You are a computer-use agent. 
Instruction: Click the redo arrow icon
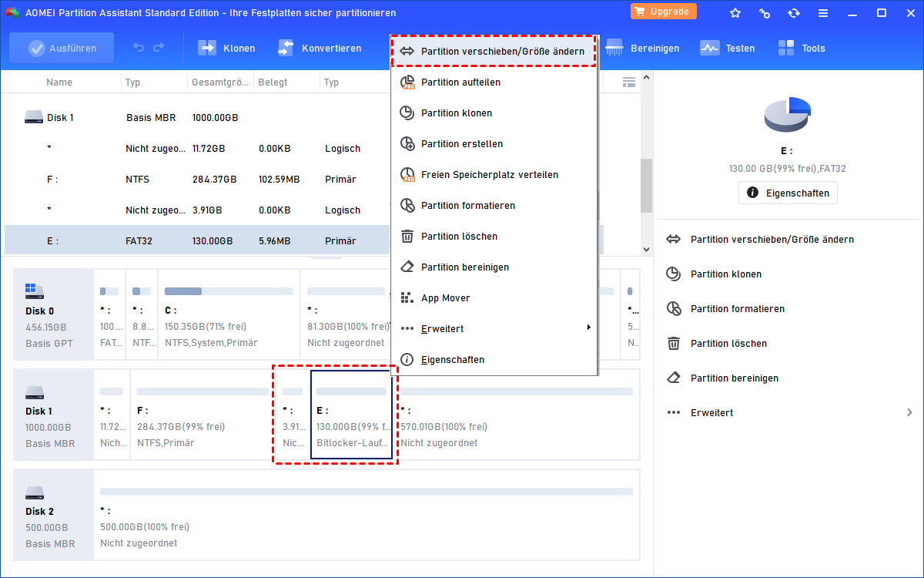tap(159, 48)
